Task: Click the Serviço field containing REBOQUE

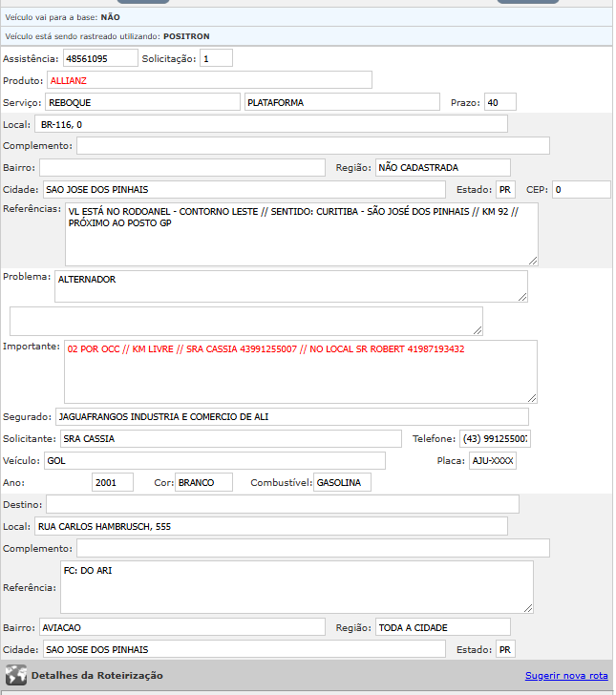Action: (x=142, y=102)
